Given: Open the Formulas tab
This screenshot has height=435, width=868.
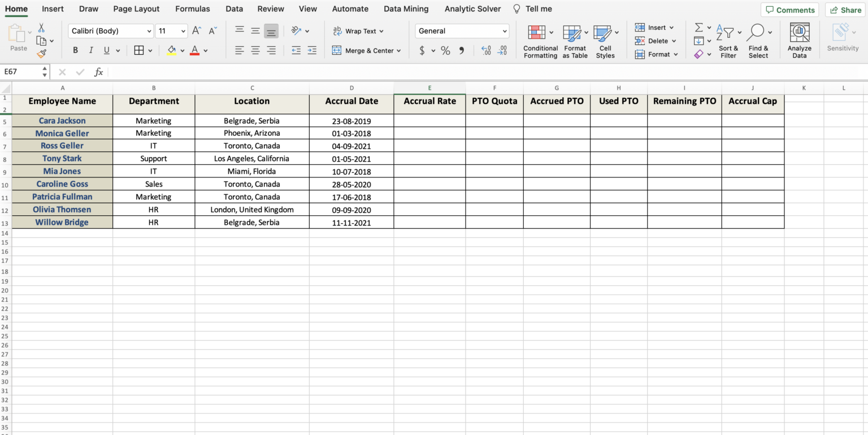Looking at the screenshot, I should pos(193,9).
